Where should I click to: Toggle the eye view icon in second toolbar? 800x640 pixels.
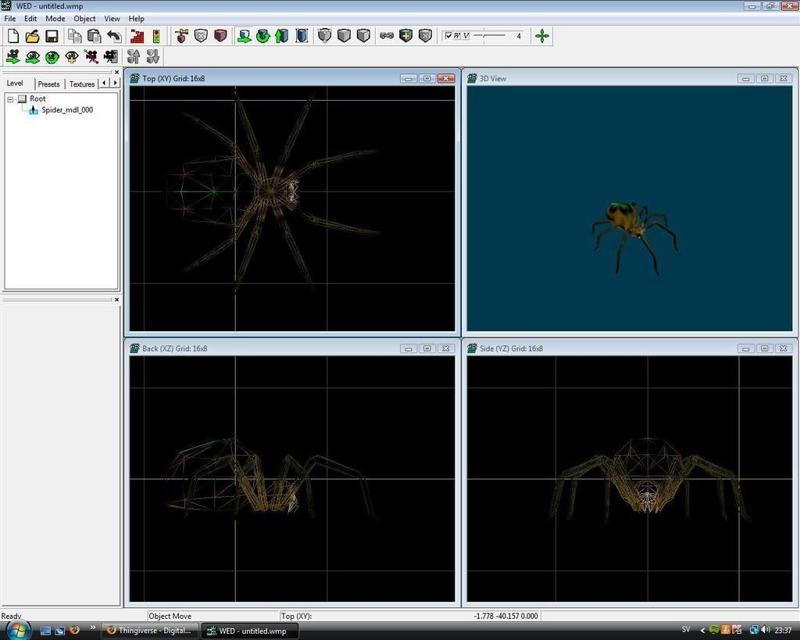click(32, 57)
